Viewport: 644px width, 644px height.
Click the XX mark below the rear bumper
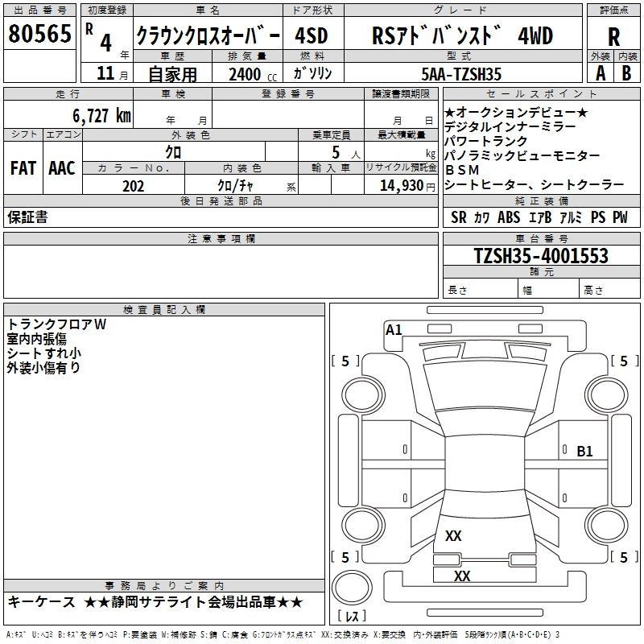coord(462,576)
